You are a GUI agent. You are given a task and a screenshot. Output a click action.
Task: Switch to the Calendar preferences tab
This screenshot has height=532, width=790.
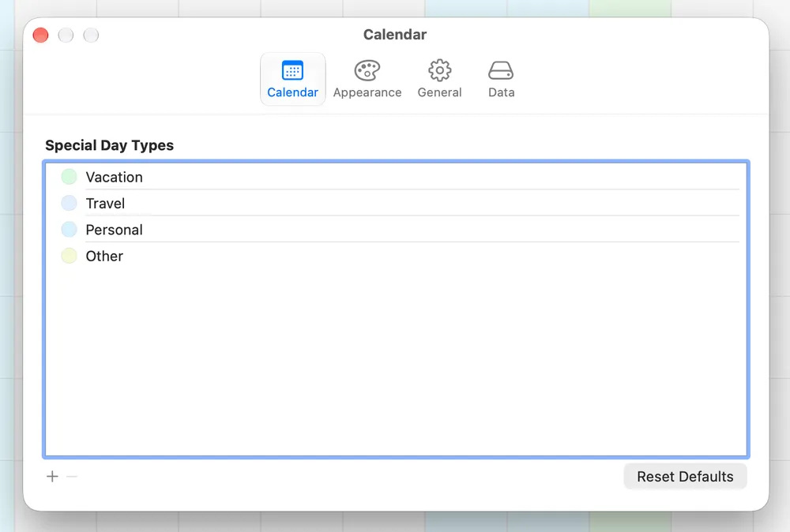[293, 79]
